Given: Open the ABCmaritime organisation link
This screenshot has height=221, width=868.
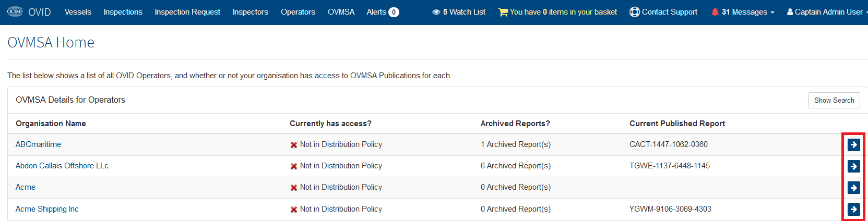Looking at the screenshot, I should pos(38,144).
